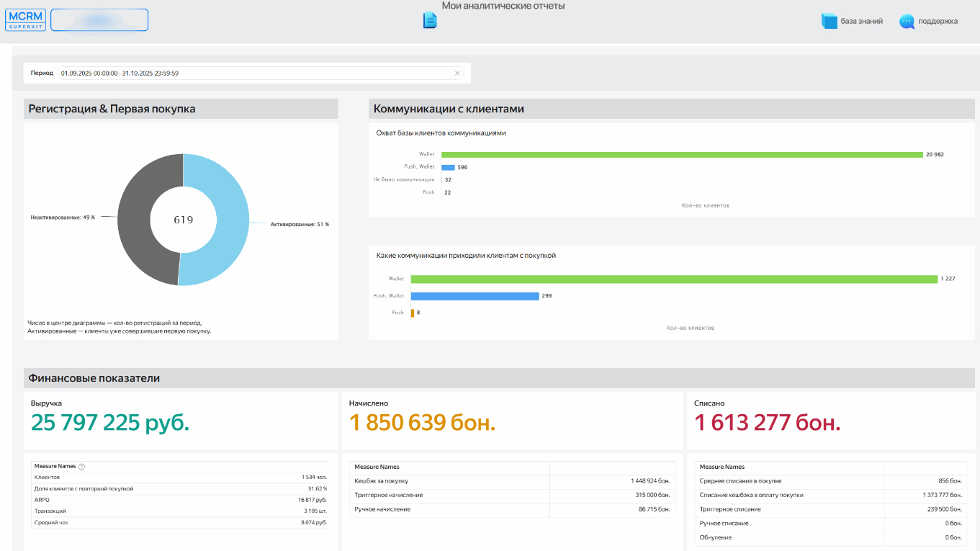Screen dimensions: 980x551
Task: Click the green Wallet bar showing 20 982
Action: [681, 155]
